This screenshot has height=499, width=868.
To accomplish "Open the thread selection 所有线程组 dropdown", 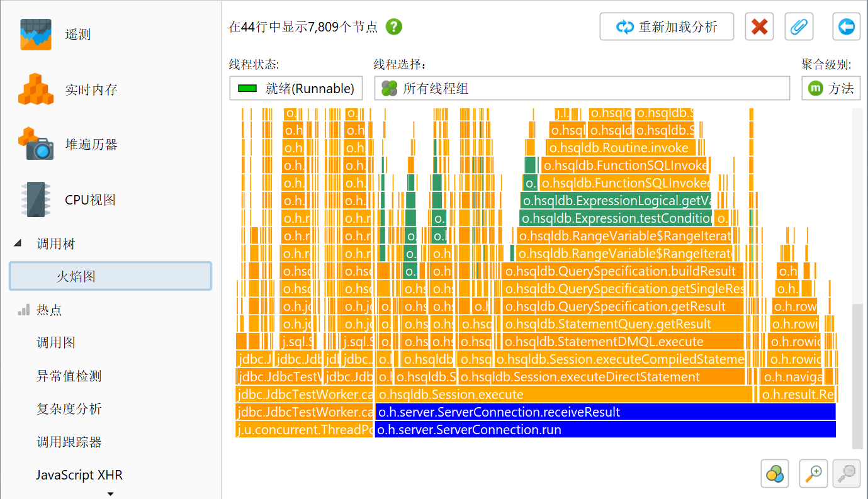I will coord(582,88).
